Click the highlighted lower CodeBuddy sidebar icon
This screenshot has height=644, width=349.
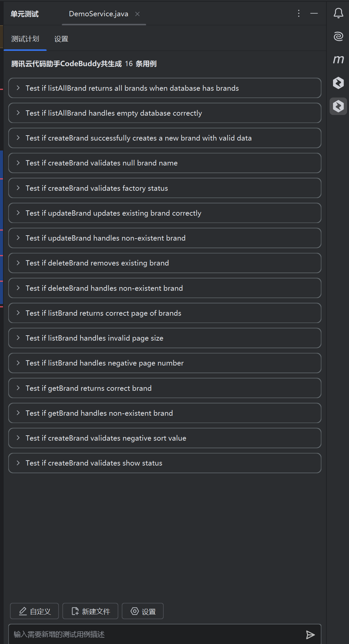click(338, 106)
